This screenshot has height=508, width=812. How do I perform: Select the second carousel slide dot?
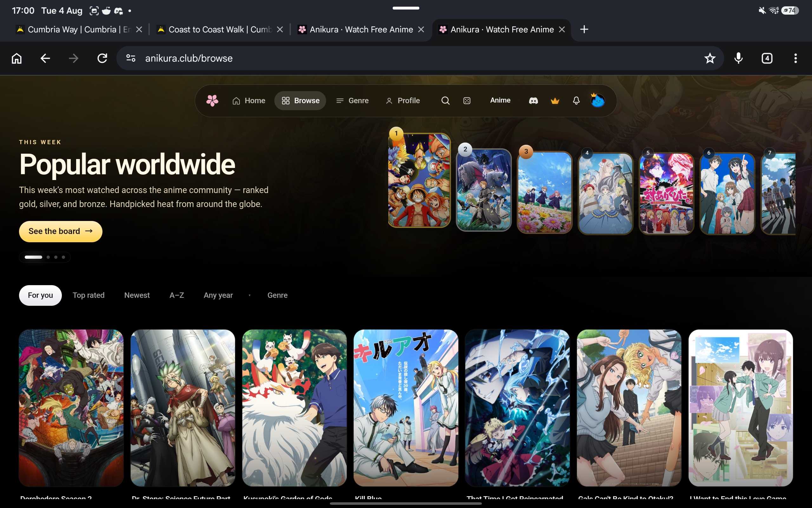(48, 257)
